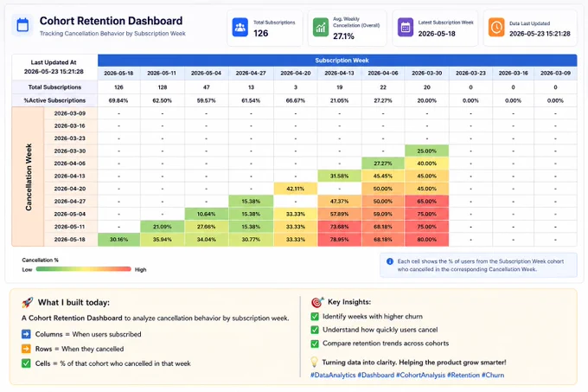
Task: Click the 30.16% cancellation cell
Action: 118,240
